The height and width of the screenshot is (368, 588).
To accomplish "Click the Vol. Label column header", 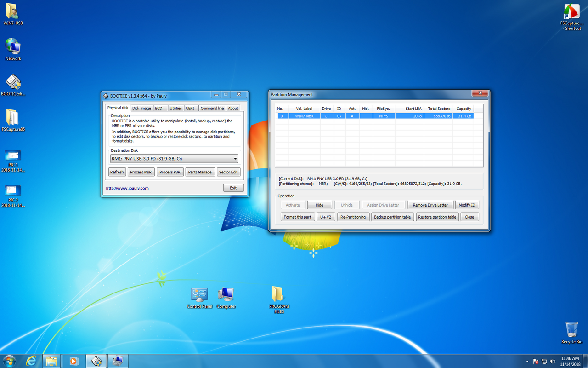I will [304, 109].
